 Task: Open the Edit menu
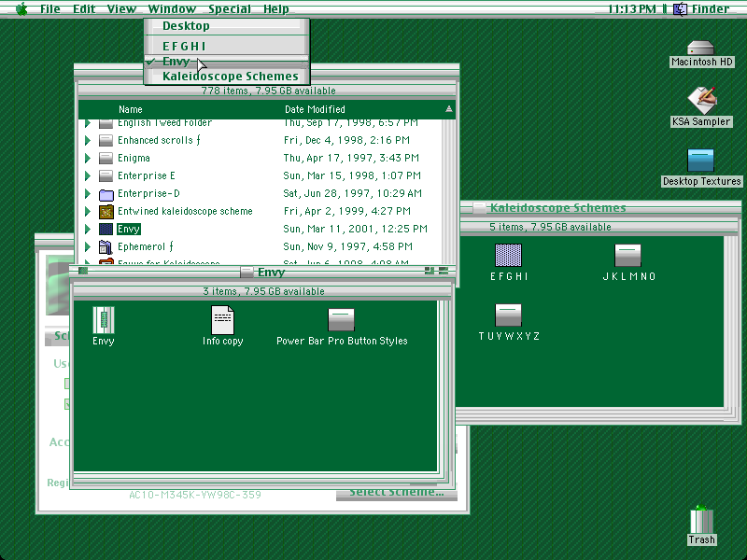point(84,8)
